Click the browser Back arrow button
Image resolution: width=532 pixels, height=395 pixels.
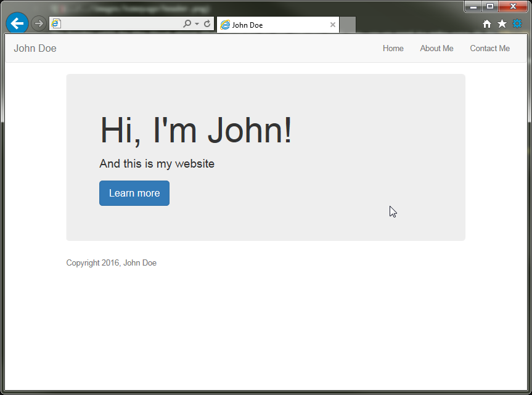pyautogui.click(x=17, y=23)
